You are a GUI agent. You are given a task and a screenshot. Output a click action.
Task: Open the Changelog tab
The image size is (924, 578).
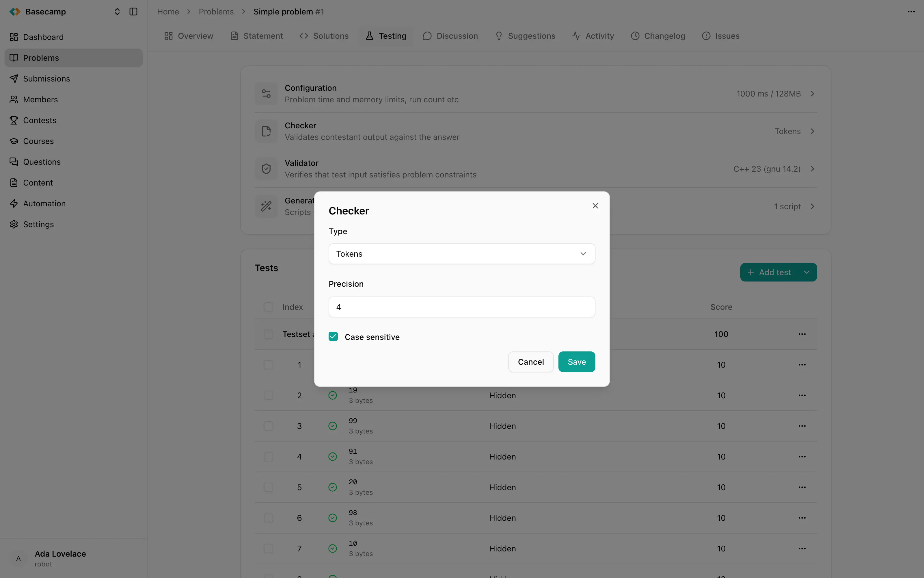coord(658,36)
